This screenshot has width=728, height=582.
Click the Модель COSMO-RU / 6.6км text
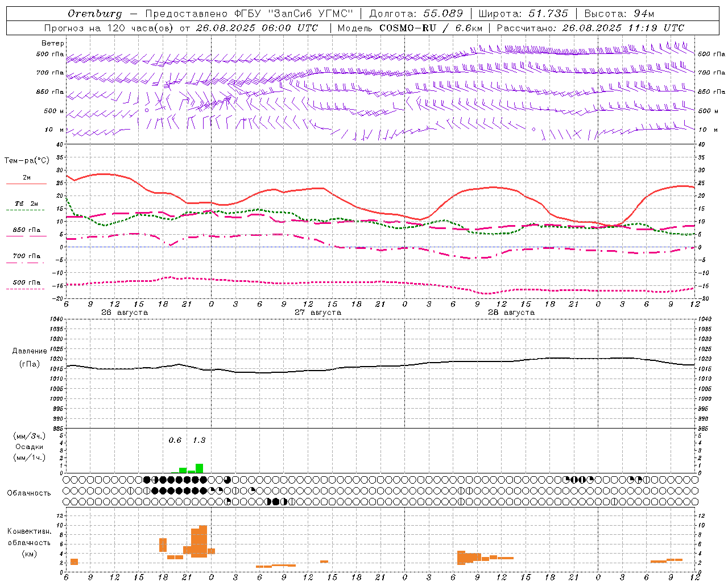[410, 28]
